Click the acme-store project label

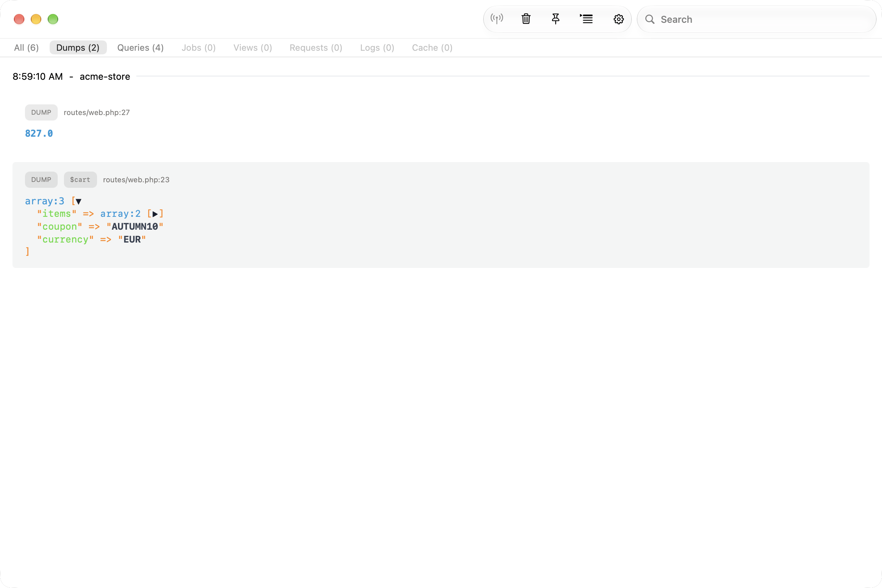click(105, 76)
